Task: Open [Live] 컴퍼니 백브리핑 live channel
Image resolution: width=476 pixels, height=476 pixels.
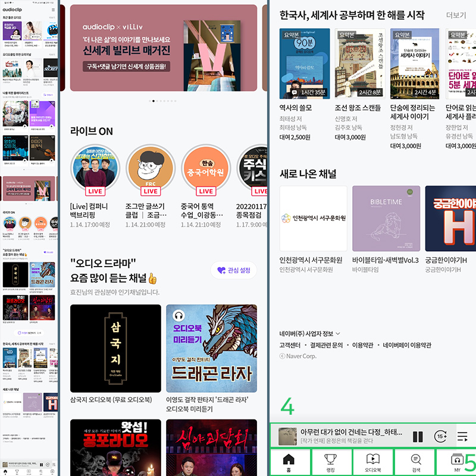Action: [95, 168]
